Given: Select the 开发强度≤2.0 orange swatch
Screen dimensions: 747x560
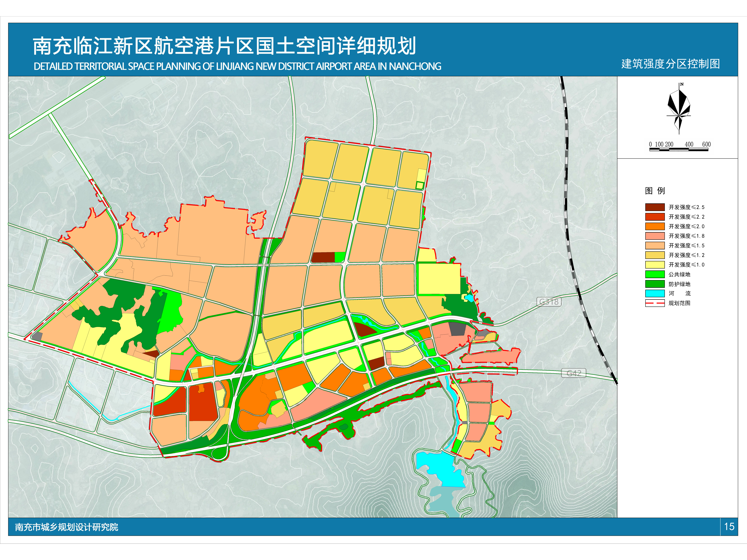Looking at the screenshot, I should click(x=655, y=226).
